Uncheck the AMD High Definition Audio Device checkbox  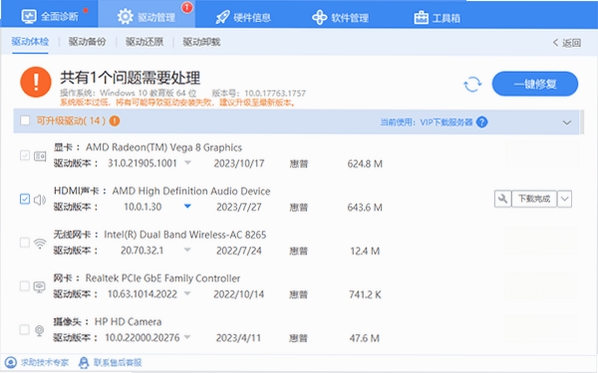pyautogui.click(x=25, y=199)
